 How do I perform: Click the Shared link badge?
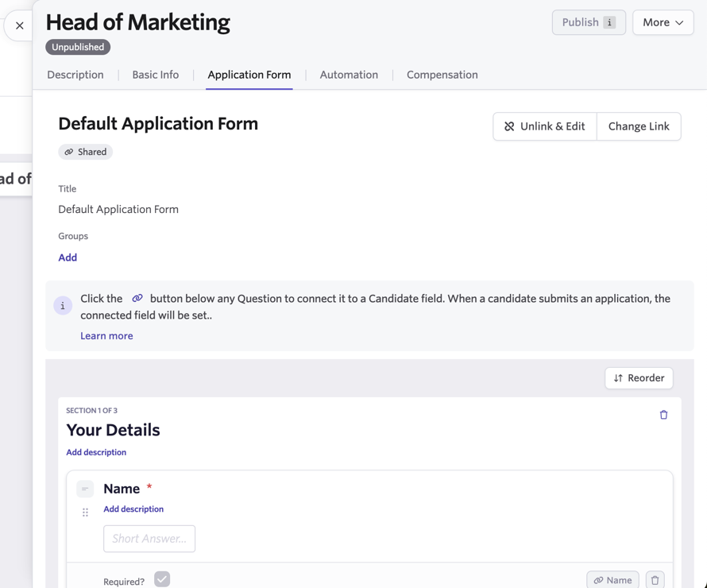85,152
